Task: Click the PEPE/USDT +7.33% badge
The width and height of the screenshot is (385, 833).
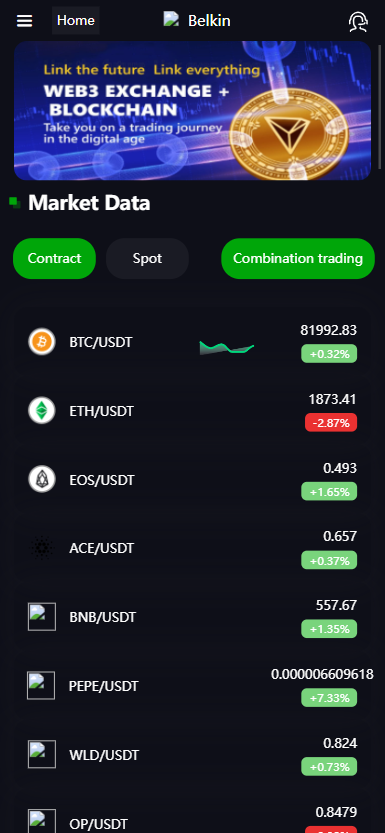Action: coord(329,698)
